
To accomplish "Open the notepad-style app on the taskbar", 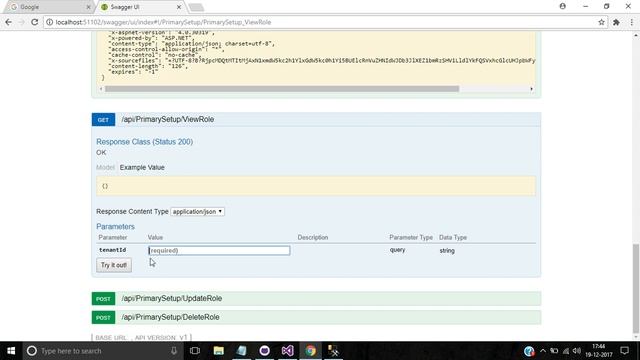I will [242, 351].
